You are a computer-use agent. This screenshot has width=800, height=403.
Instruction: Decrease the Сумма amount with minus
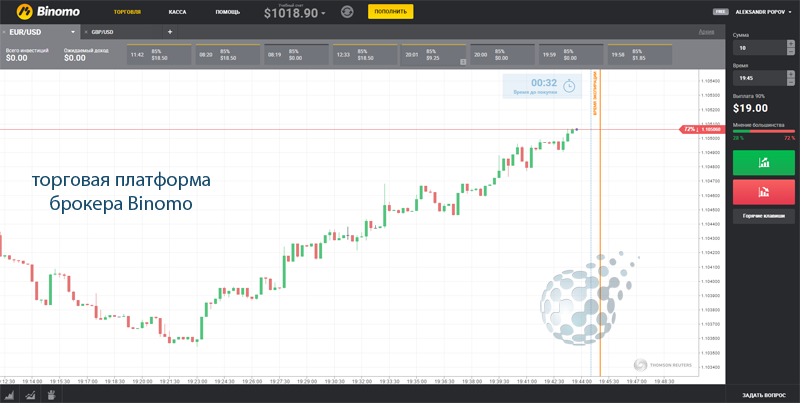tap(791, 52)
